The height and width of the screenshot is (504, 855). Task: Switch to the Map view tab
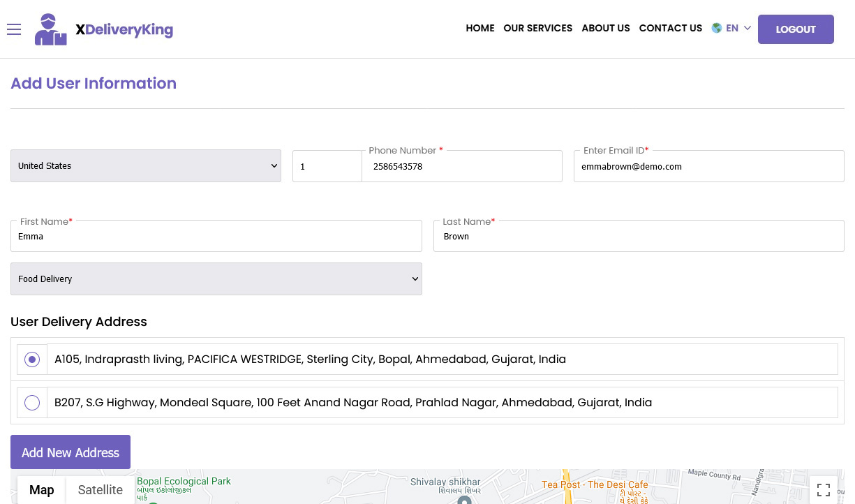41,489
